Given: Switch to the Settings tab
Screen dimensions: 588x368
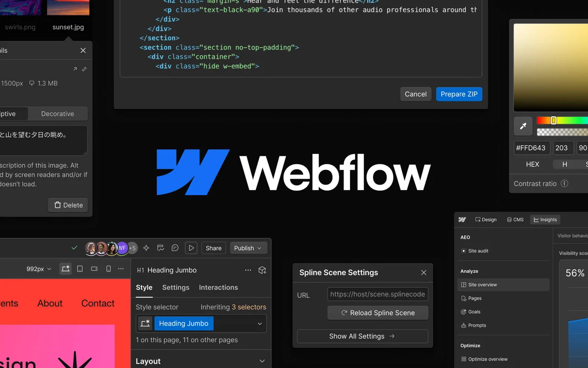Looking at the screenshot, I should coord(175,287).
